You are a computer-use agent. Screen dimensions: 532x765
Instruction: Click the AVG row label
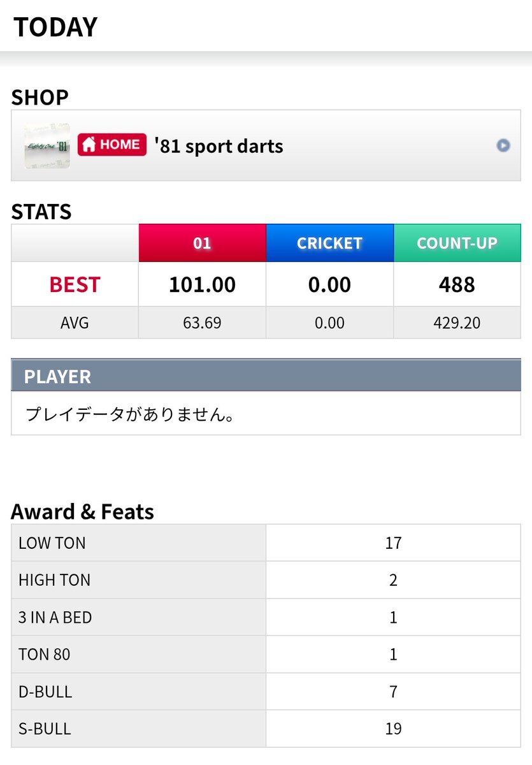click(75, 323)
